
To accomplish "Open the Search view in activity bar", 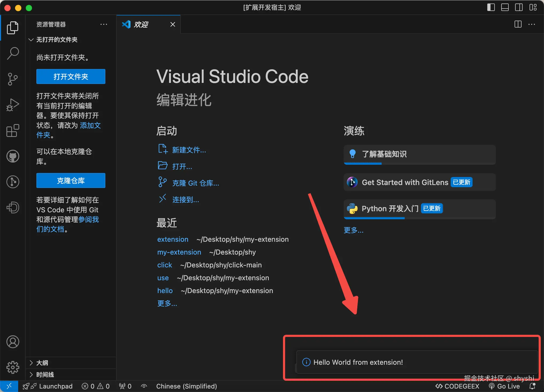I will pos(13,53).
